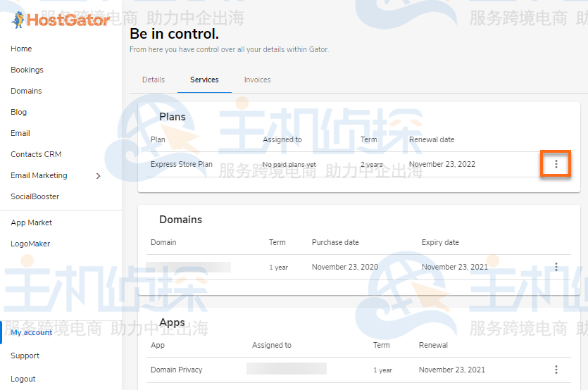Click Domain Privacy app name
Viewport: 588px width, 390px height.
(x=177, y=370)
